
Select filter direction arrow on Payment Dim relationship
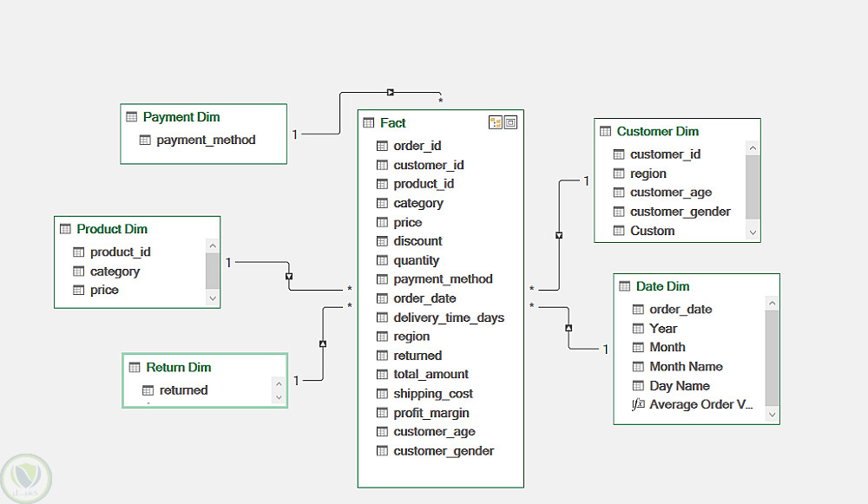pos(391,93)
